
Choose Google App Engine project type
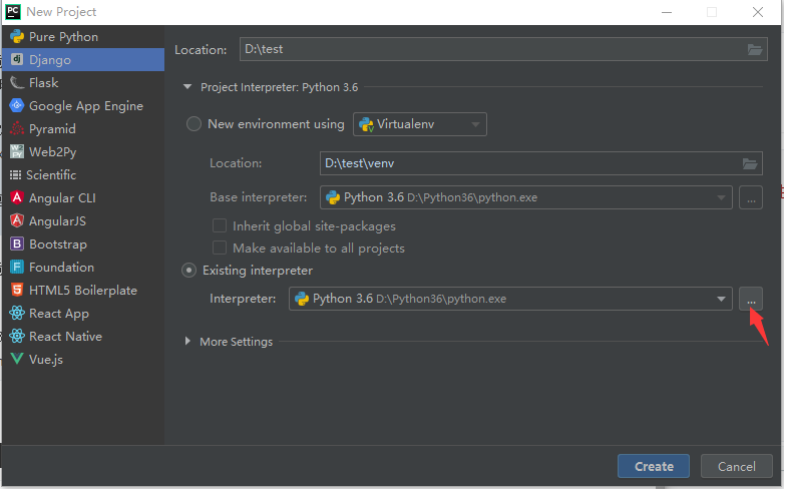pyautogui.click(x=83, y=106)
